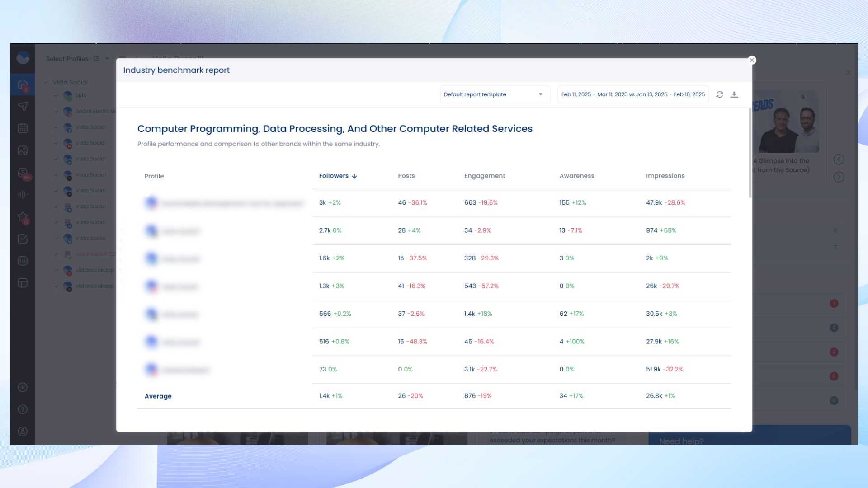The height and width of the screenshot is (488, 868).
Task: Toggle the Followers column sort arrow
Action: 354,176
